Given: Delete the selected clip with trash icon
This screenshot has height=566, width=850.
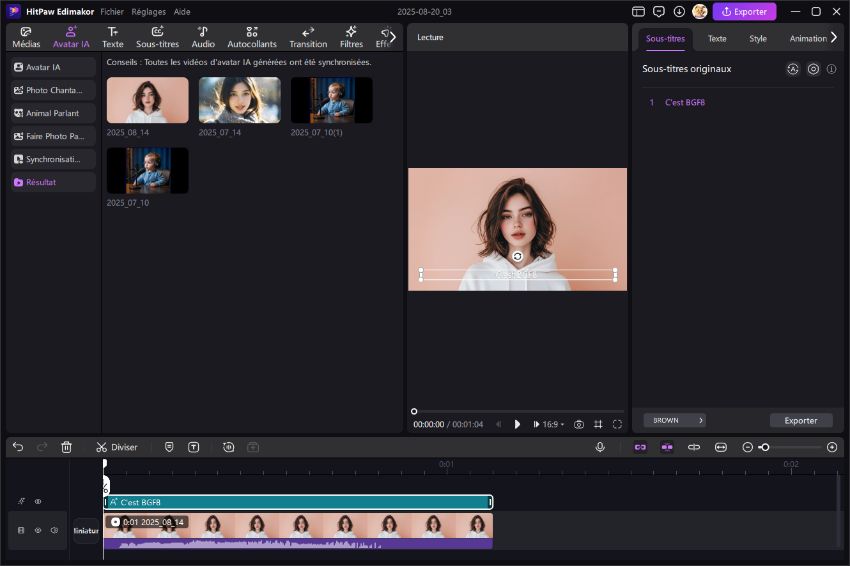Looking at the screenshot, I should coord(66,447).
